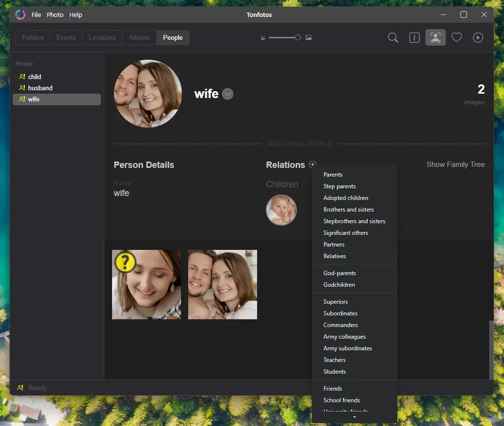
Task: Show the info panel icon
Action: [x=414, y=38]
